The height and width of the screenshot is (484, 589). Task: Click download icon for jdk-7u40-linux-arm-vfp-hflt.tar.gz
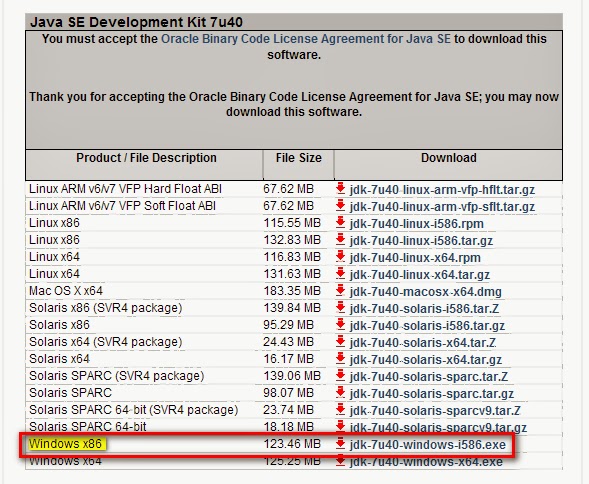click(x=340, y=188)
